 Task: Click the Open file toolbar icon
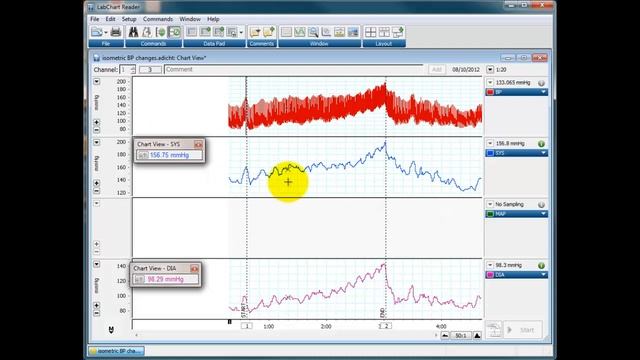tap(97, 32)
